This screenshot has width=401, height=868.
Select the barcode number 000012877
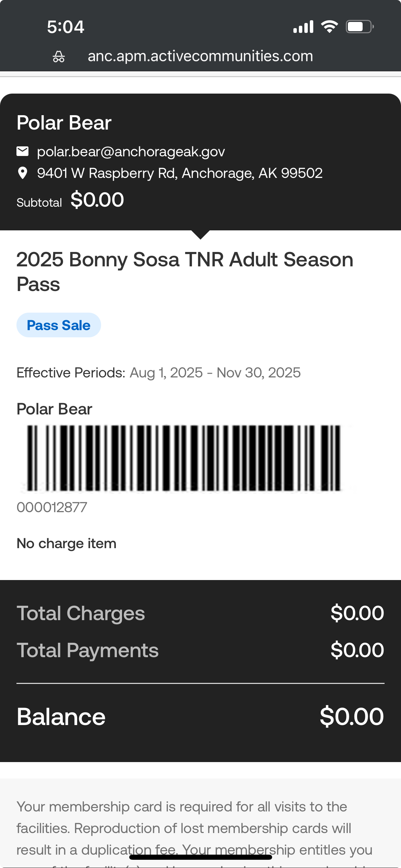click(x=52, y=507)
